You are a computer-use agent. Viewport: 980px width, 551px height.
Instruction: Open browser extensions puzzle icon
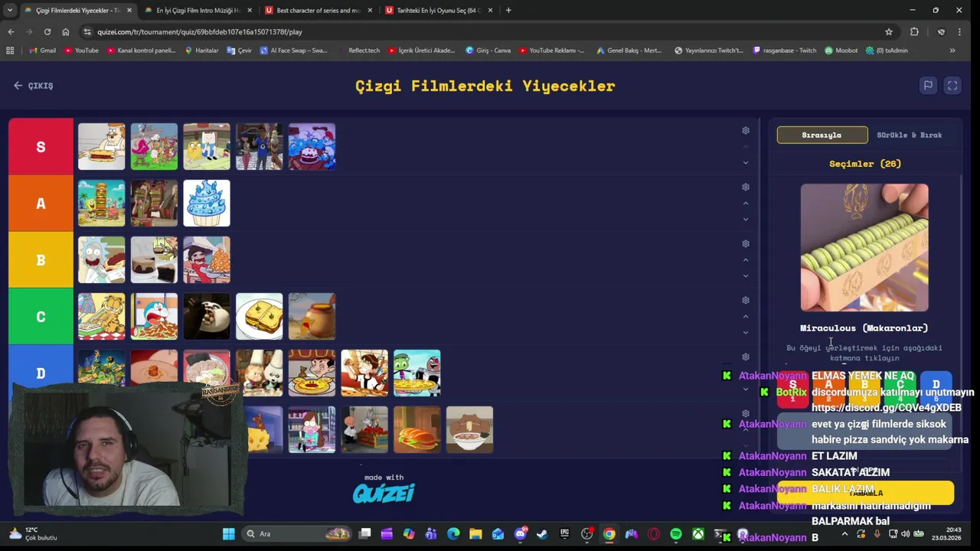914,32
